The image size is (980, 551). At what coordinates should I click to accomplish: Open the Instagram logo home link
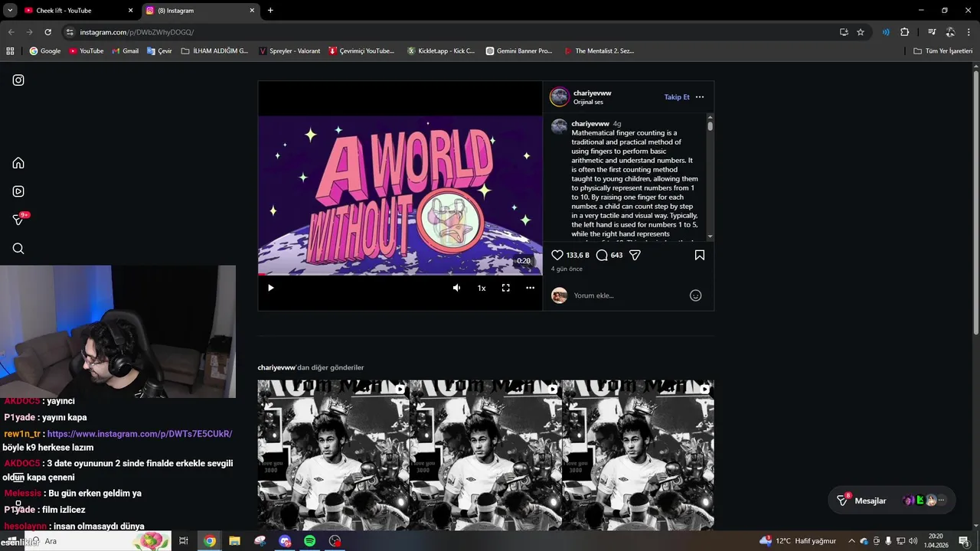[x=18, y=80]
